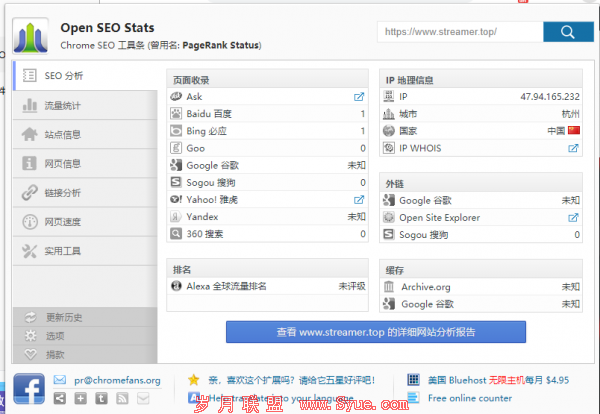
Task: Click the Alexa 全球流量排名 row
Action: point(267,286)
